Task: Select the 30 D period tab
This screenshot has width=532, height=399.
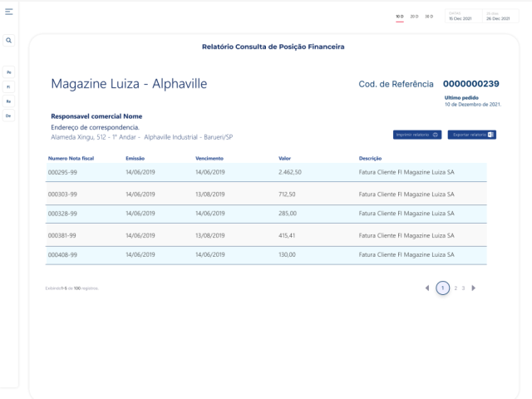Action: 429,17
